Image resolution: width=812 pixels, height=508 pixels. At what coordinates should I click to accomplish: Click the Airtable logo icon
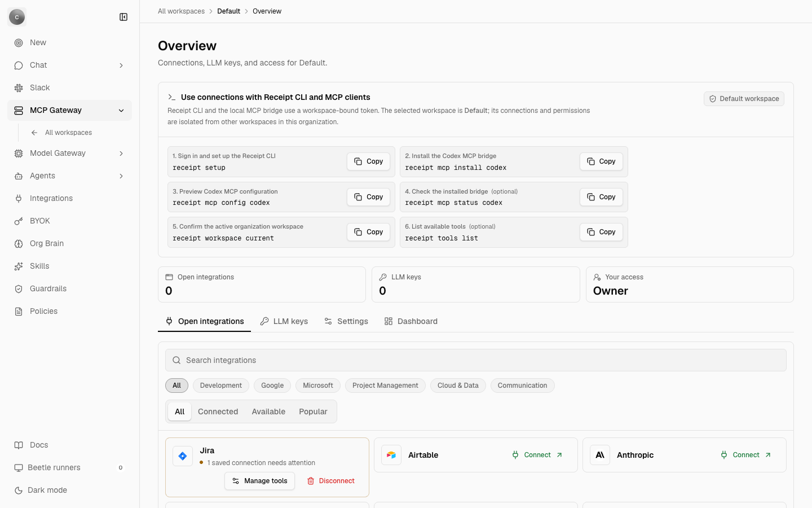tap(391, 455)
